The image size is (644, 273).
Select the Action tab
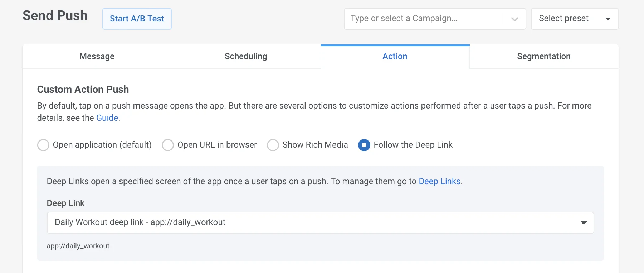tap(395, 56)
